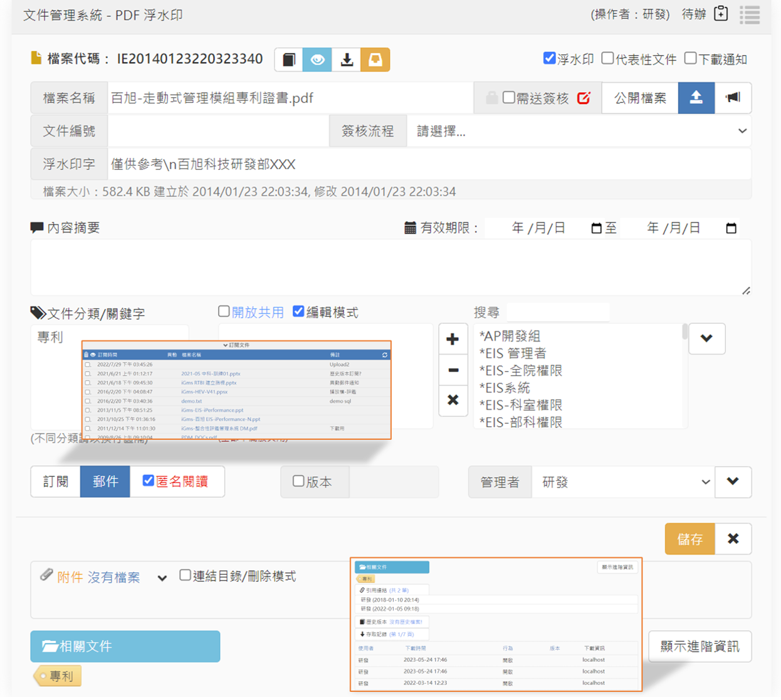Enable the 下載通知 checkbox
Screen dimensions: 781x700
(x=690, y=58)
